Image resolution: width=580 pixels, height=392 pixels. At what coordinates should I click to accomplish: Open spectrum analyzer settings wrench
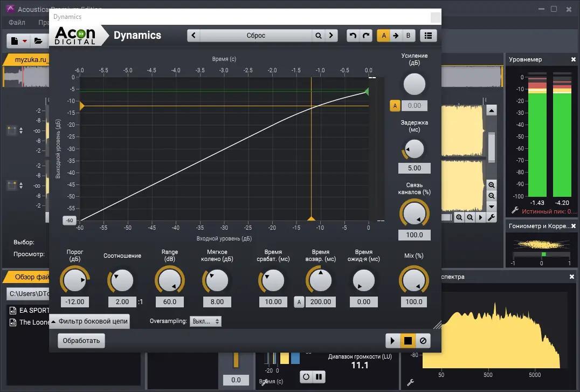click(x=411, y=382)
